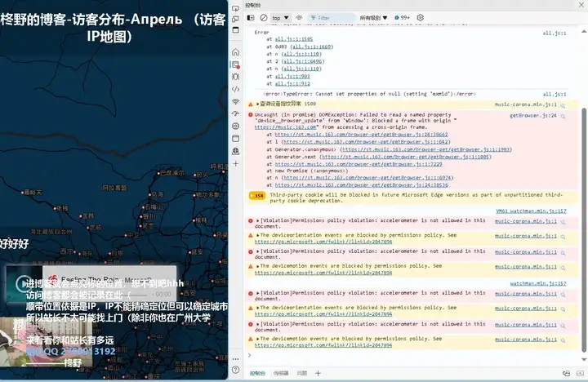The width and height of the screenshot is (588, 382).
Task: Open first go.microsoft.com fwlink URL
Action: coord(323,242)
